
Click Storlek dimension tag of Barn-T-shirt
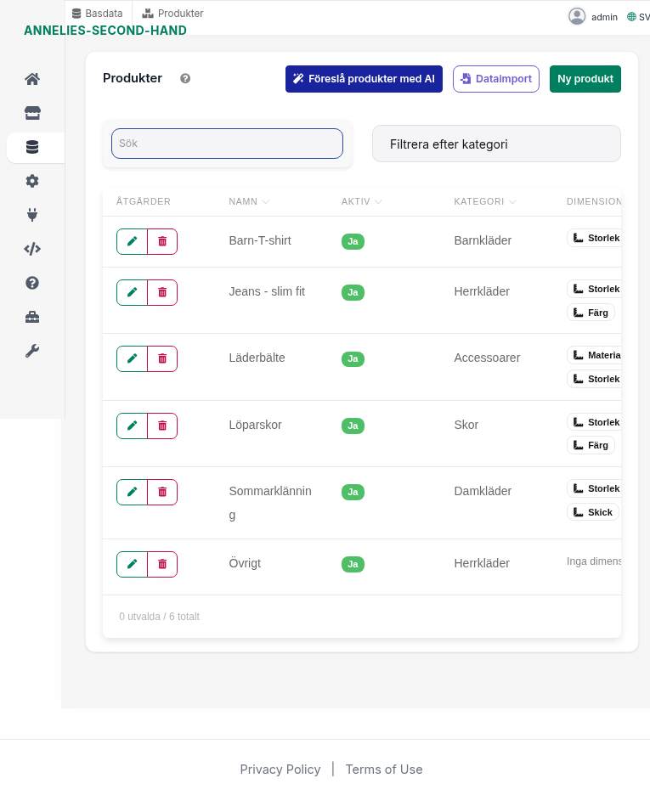pyautogui.click(x=594, y=238)
